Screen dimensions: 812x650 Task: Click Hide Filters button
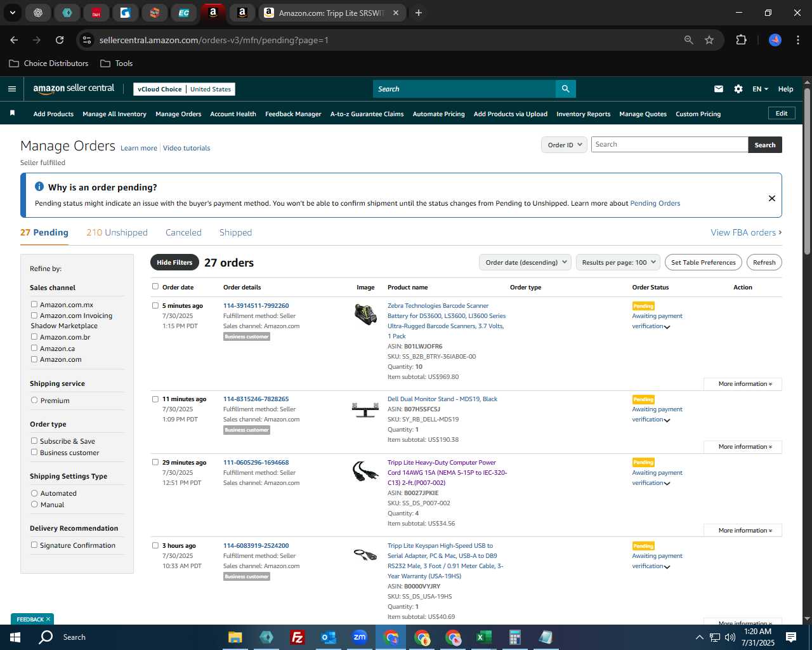pos(174,262)
